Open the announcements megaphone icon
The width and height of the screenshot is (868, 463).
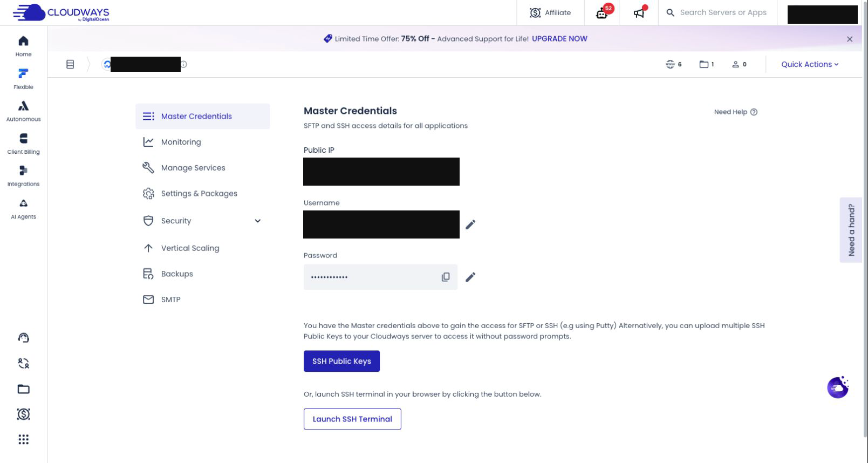tap(639, 12)
